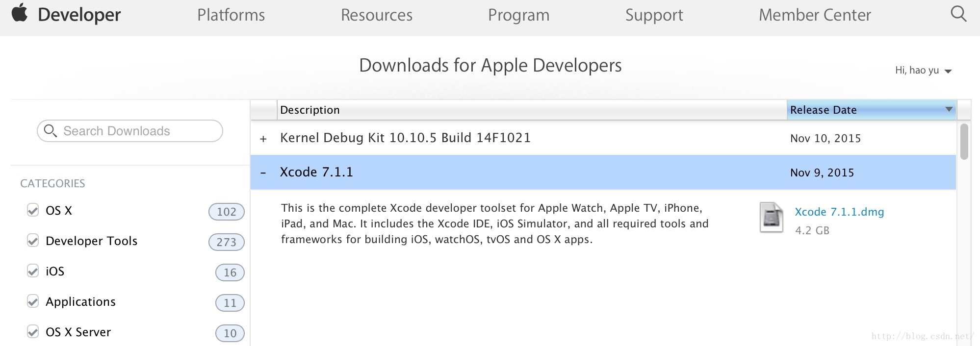Screen dimensions: 980x346
Task: Click the CATEGORIES heading
Action: [x=52, y=183]
